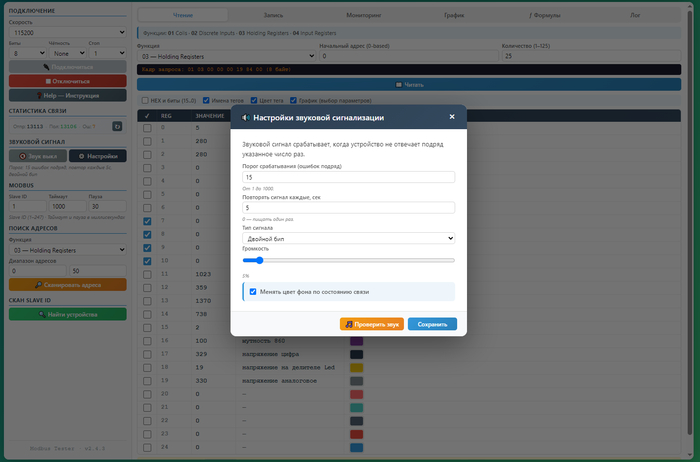
Task: Focus the Количество input field
Action: 591,56
